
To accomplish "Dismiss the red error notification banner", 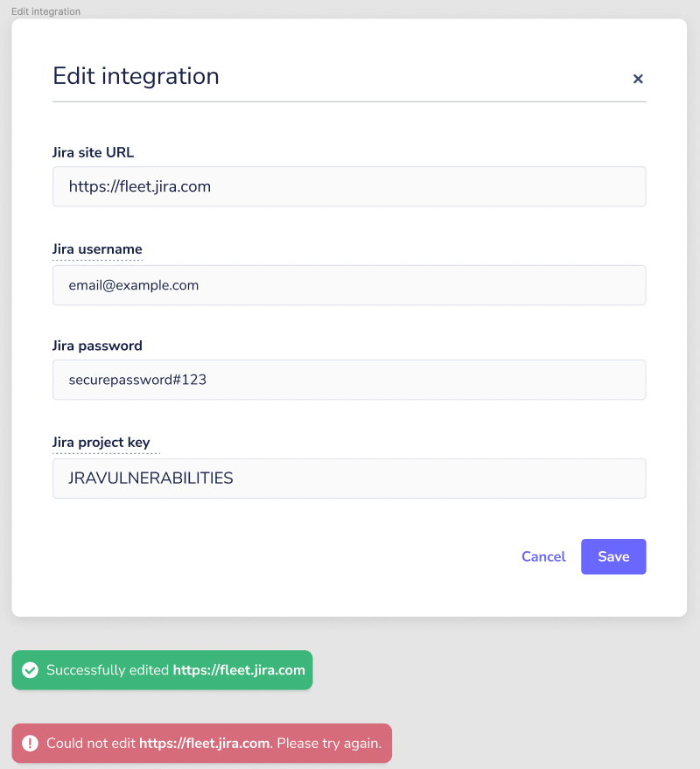I will [x=201, y=743].
